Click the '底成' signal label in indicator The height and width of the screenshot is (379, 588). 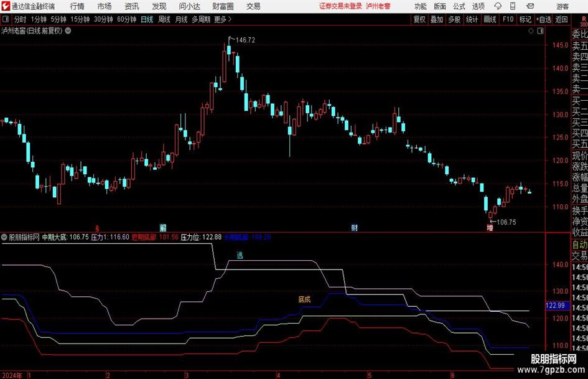[x=304, y=299]
